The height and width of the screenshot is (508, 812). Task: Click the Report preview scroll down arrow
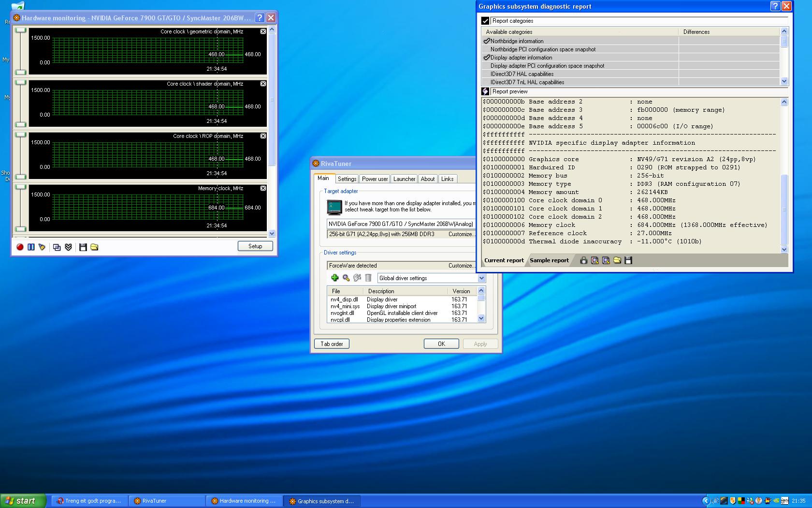pyautogui.click(x=784, y=250)
